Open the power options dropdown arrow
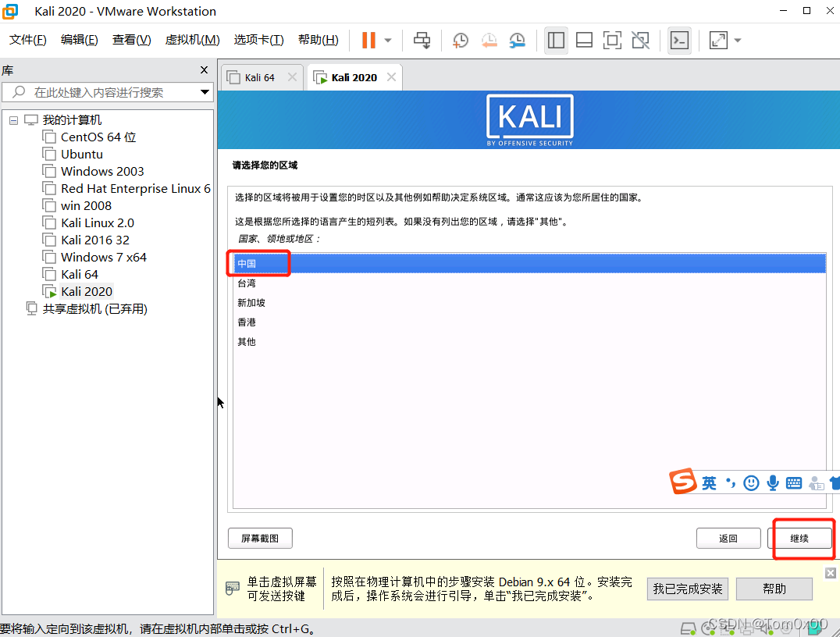The height and width of the screenshot is (637, 840). 388,40
